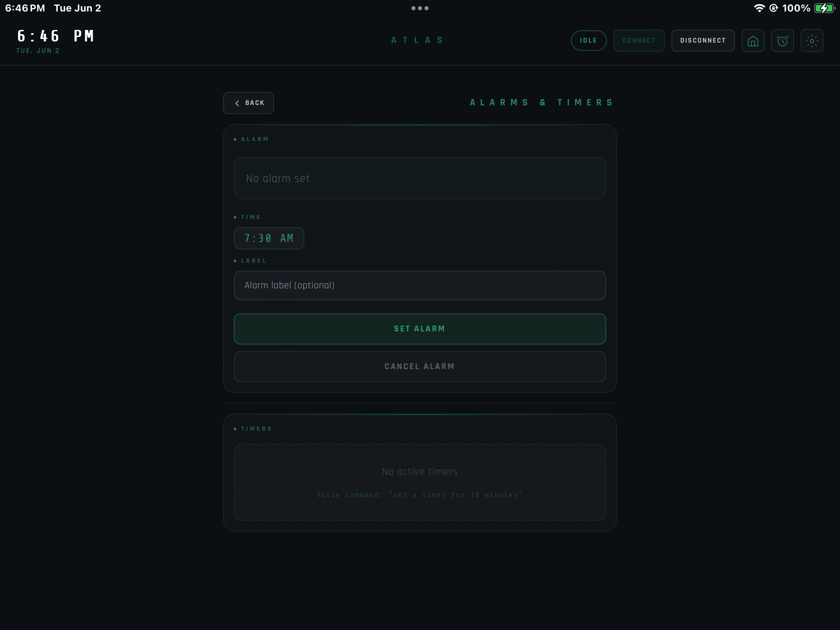Click the 6:46 PM header clock
This screenshot has height=630, width=840.
click(x=56, y=36)
